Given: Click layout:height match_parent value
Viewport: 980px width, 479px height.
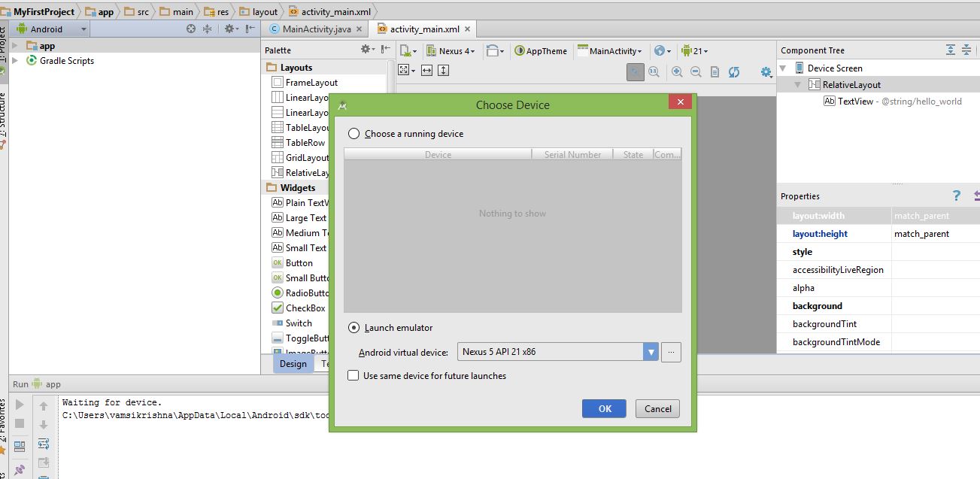Looking at the screenshot, I should [936, 234].
